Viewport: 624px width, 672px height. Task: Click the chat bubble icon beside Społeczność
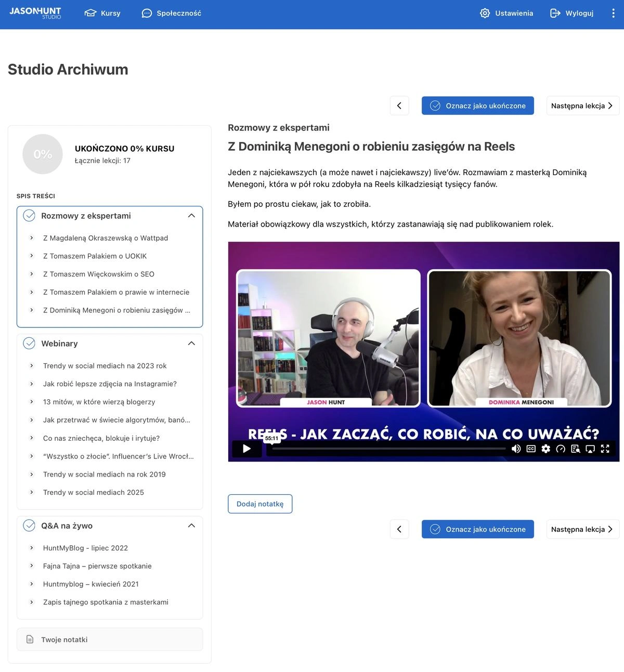pyautogui.click(x=147, y=13)
